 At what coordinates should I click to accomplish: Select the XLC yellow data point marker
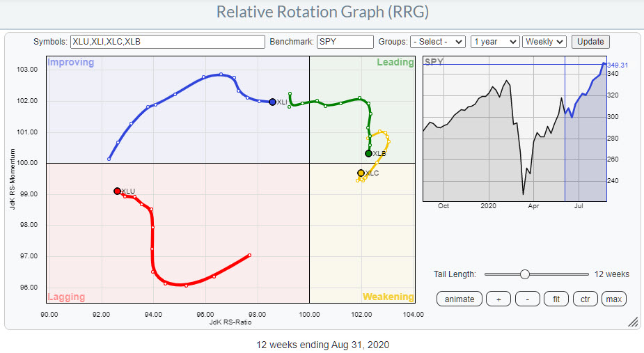pos(361,173)
